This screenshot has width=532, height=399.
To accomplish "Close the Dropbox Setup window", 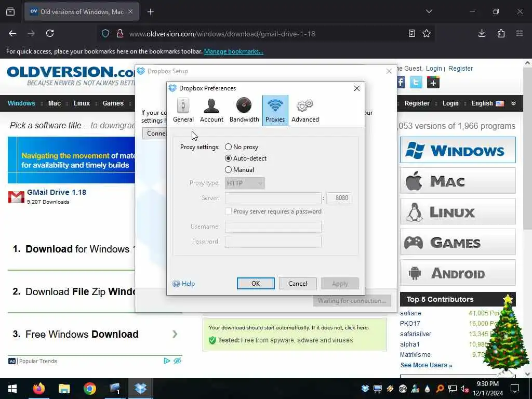I will pyautogui.click(x=389, y=71).
